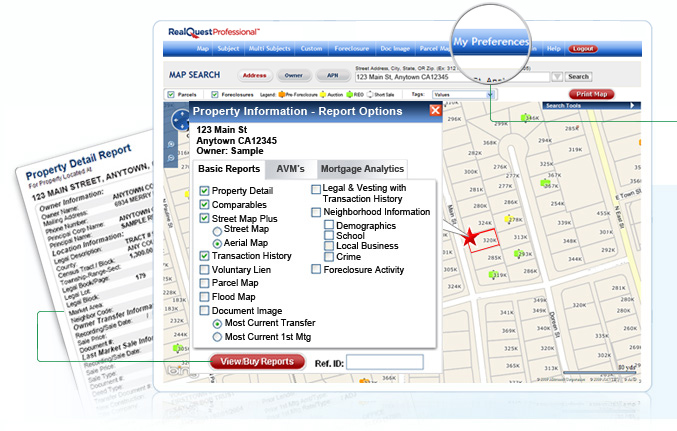Click the View/Buy Reports button
Viewport: 677px width, 431px height.
coord(258,361)
